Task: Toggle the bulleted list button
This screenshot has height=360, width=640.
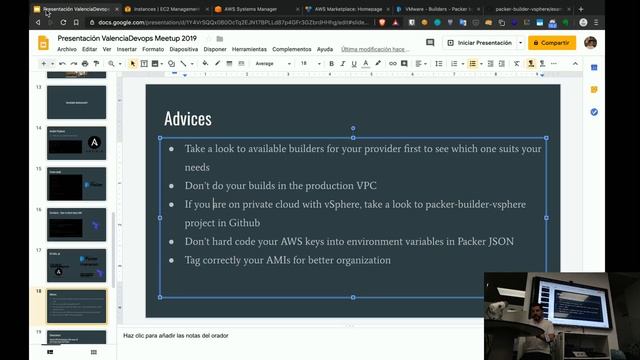Action: (x=472, y=64)
